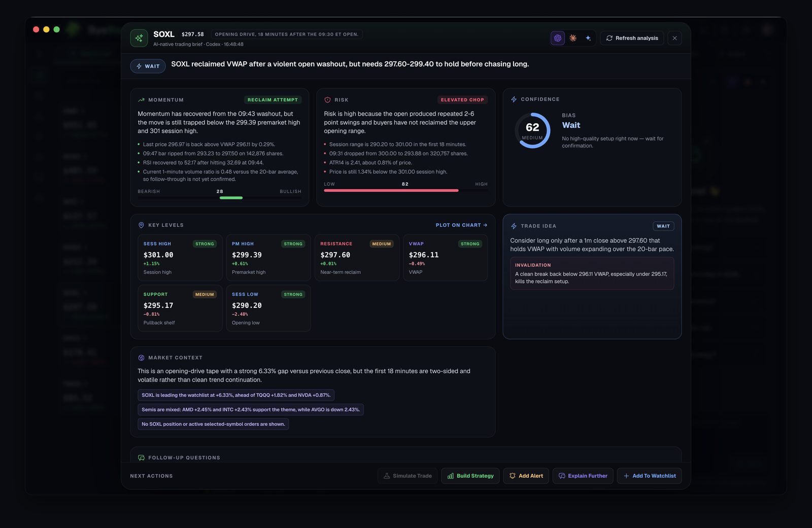
Task: Click bullet 'Session range is 290.20 to 301.00'
Action: [x=398, y=145]
